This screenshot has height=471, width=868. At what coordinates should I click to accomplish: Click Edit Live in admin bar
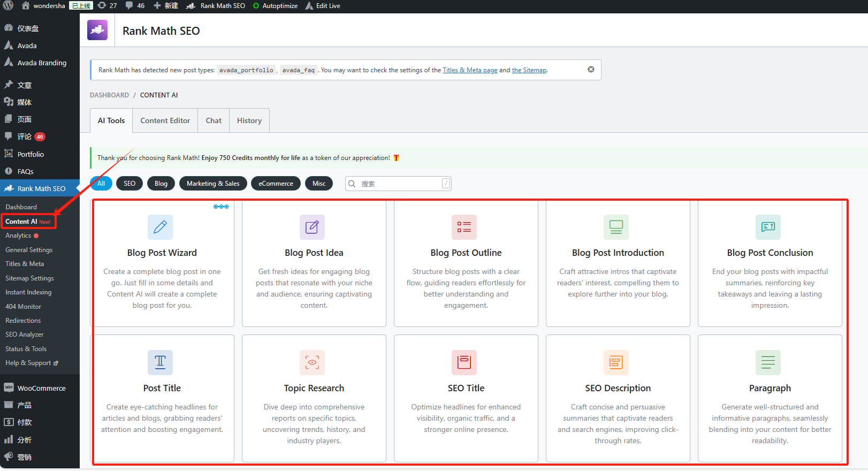coord(328,6)
